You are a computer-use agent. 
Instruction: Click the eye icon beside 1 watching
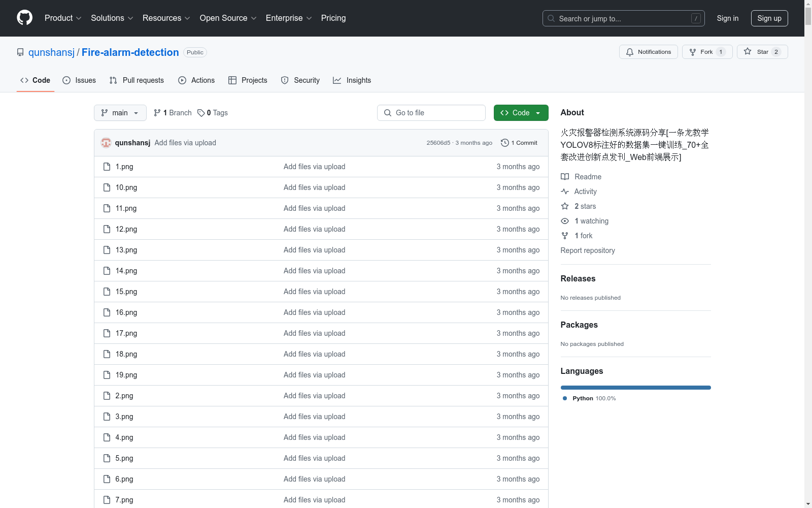coord(565,221)
